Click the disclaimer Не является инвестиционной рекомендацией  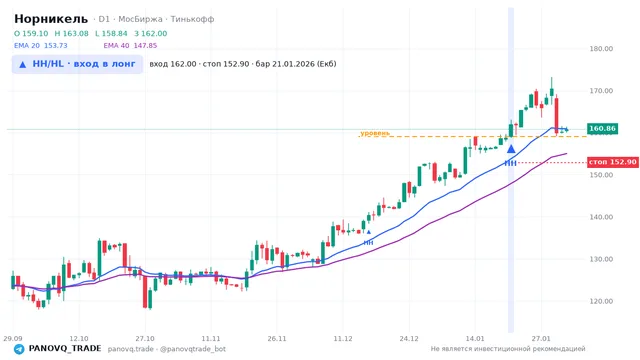(508, 349)
